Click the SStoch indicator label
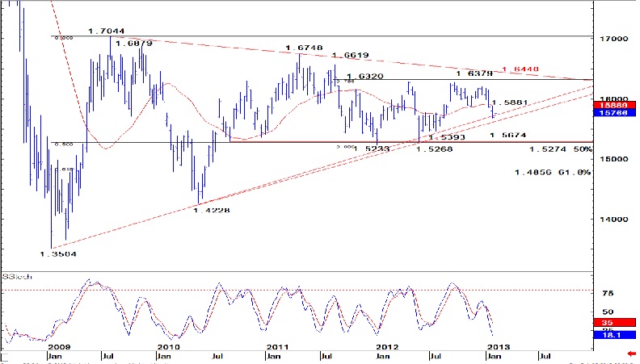 tap(15, 277)
